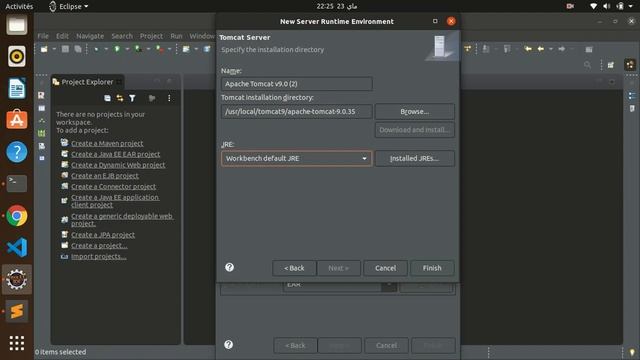Open dropdown arrow next to Back navigation

(x=551, y=49)
